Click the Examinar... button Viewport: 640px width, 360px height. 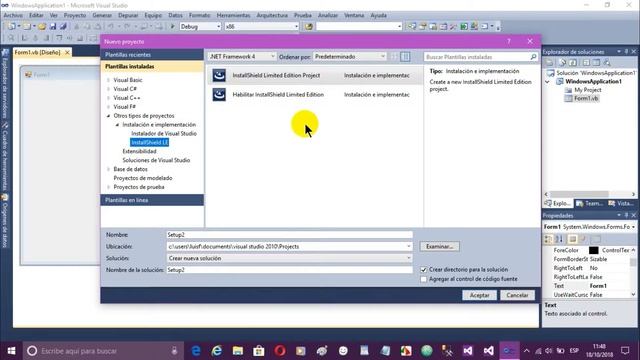439,247
